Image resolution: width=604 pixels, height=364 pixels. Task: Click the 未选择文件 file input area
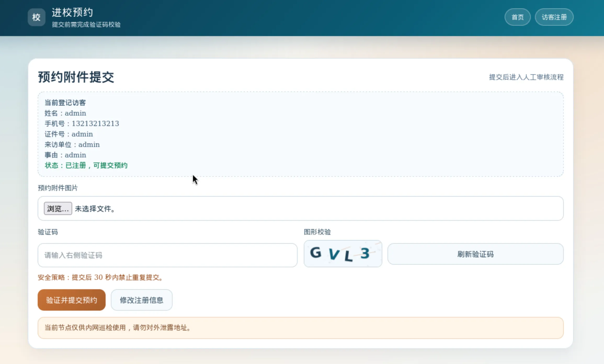(x=301, y=208)
